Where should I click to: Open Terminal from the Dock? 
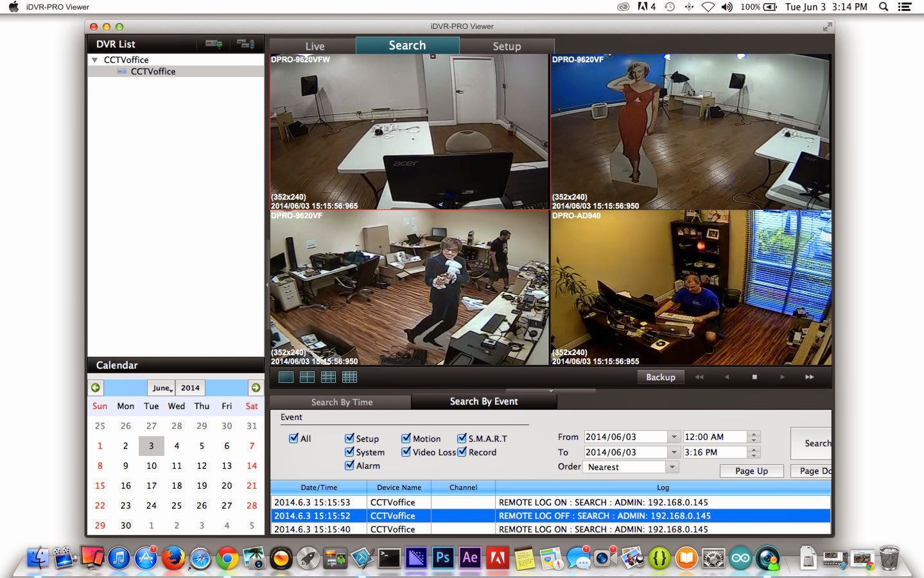[389, 557]
